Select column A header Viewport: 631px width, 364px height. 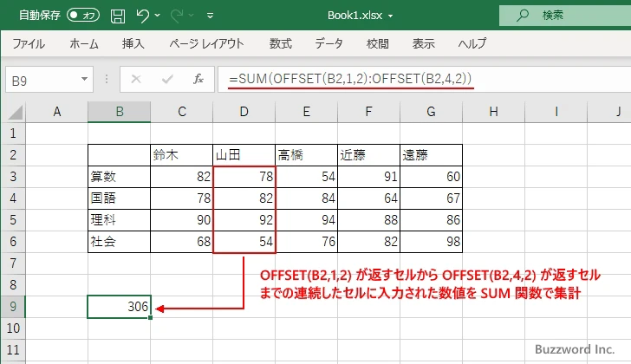click(56, 112)
